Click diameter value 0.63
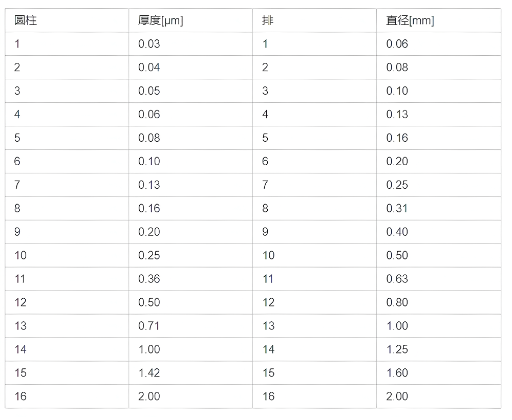Viewport: 512px width, 420px height. point(397,279)
